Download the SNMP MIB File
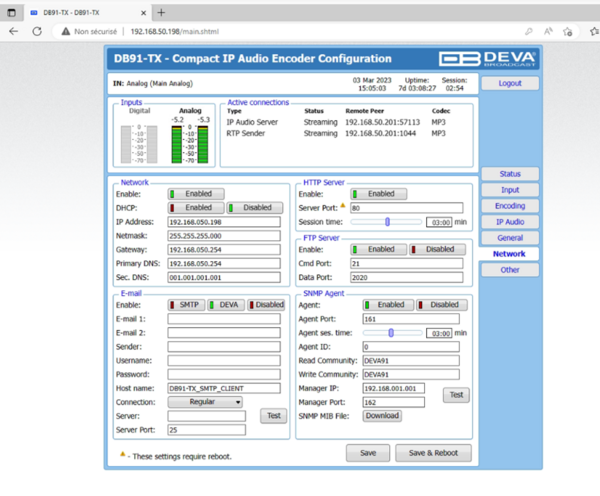This screenshot has height=496, width=600. (x=382, y=416)
